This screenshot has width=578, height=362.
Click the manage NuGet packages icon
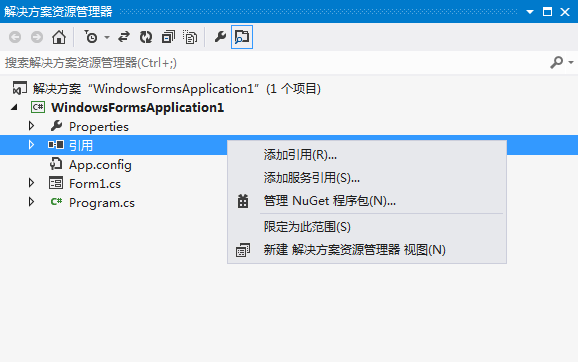point(243,201)
